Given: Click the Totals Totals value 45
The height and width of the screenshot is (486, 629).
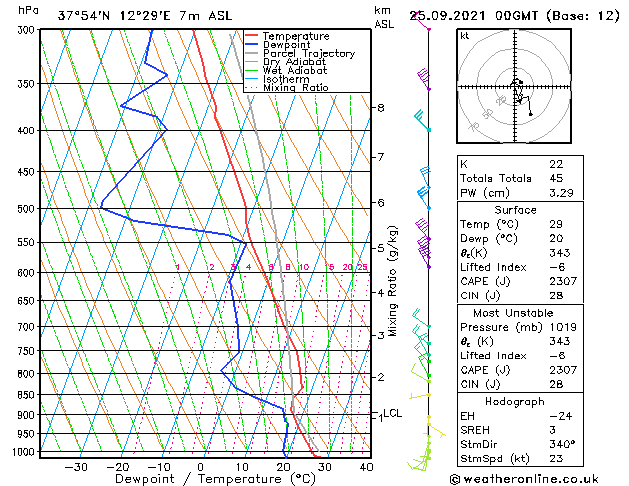Looking at the screenshot, I should point(556,178).
